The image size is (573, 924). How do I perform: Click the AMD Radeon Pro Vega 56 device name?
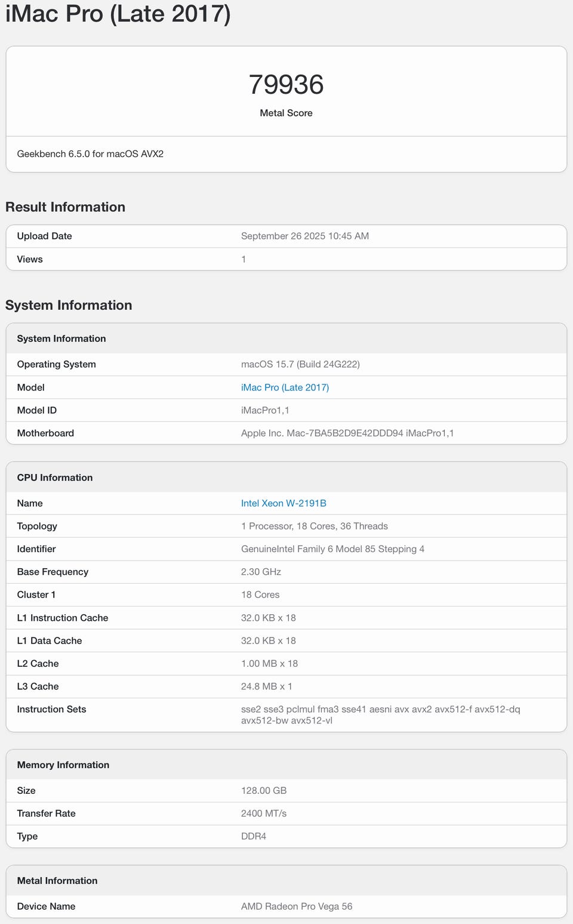pyautogui.click(x=297, y=907)
